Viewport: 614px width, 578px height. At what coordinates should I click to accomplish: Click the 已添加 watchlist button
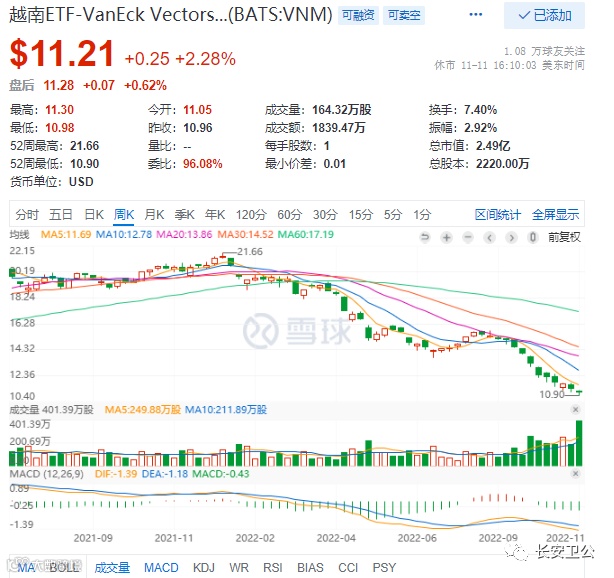pyautogui.click(x=544, y=16)
